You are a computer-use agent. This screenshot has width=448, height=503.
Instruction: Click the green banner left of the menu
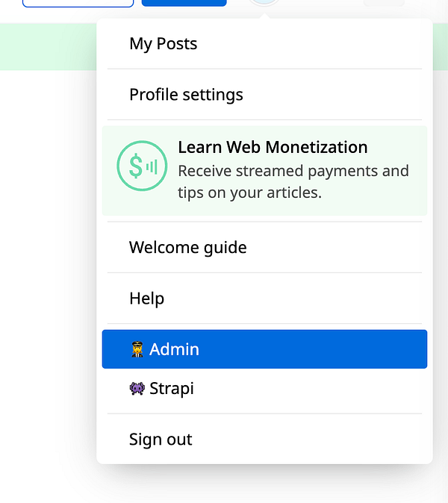click(x=48, y=47)
